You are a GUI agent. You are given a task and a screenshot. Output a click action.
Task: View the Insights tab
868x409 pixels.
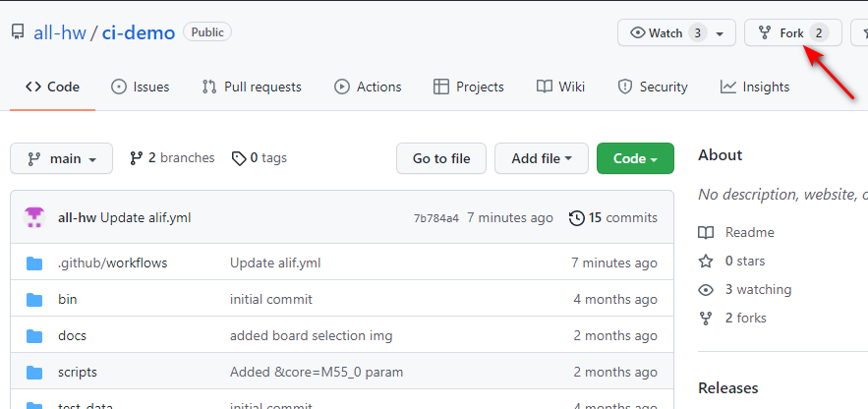755,87
